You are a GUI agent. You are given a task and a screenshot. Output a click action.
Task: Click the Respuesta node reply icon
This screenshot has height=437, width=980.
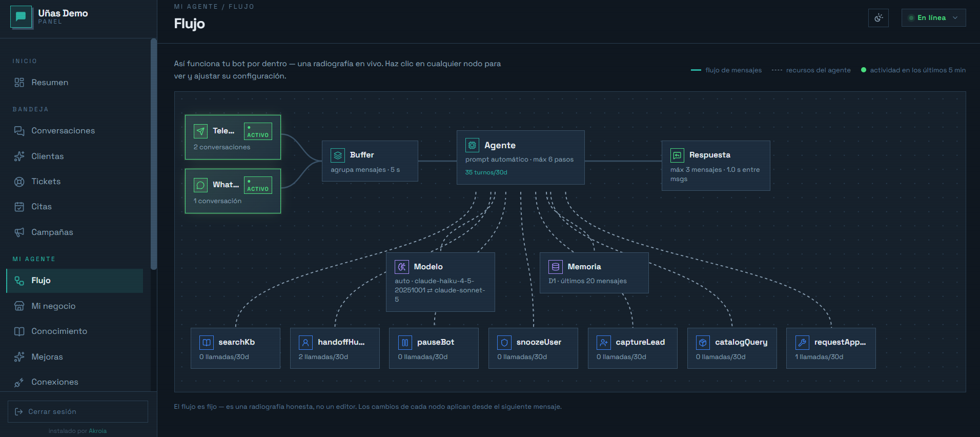677,155
